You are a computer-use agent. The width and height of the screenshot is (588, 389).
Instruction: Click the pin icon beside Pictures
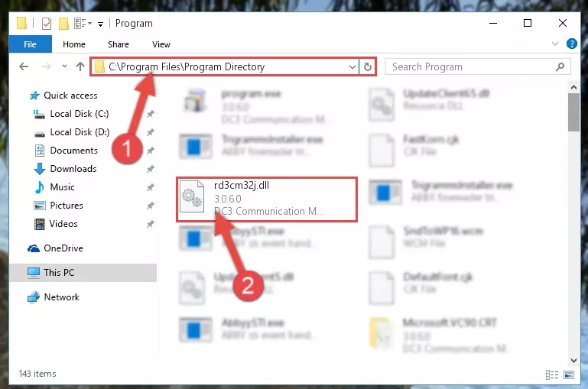point(151,206)
